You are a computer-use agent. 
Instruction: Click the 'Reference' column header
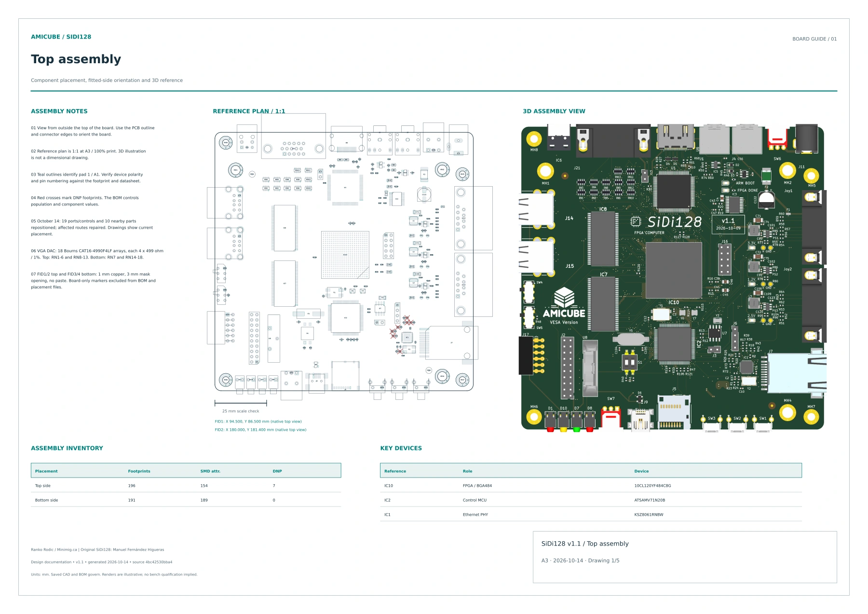[395, 471]
